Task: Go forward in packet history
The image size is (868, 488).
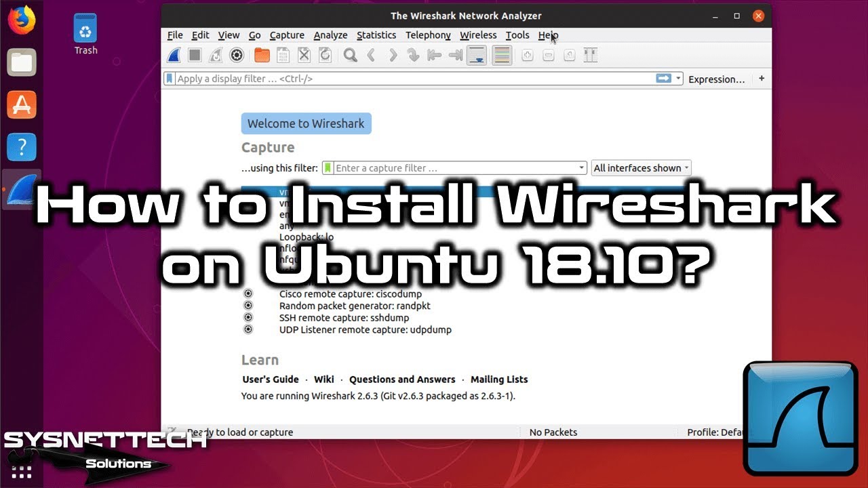Action: point(392,56)
